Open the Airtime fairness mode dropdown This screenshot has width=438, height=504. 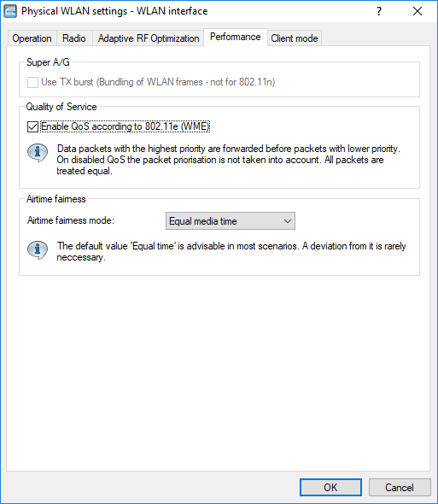230,221
